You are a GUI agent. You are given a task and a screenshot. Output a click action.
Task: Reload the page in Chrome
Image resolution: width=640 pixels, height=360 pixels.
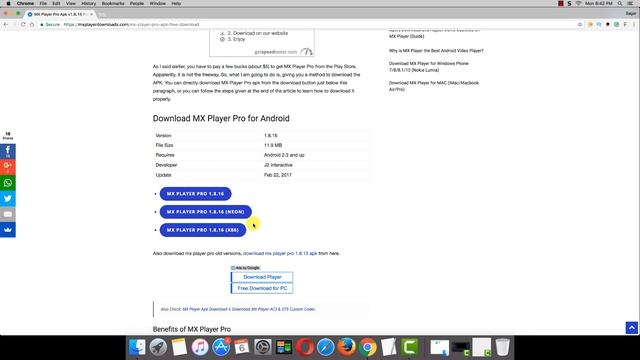point(23,24)
